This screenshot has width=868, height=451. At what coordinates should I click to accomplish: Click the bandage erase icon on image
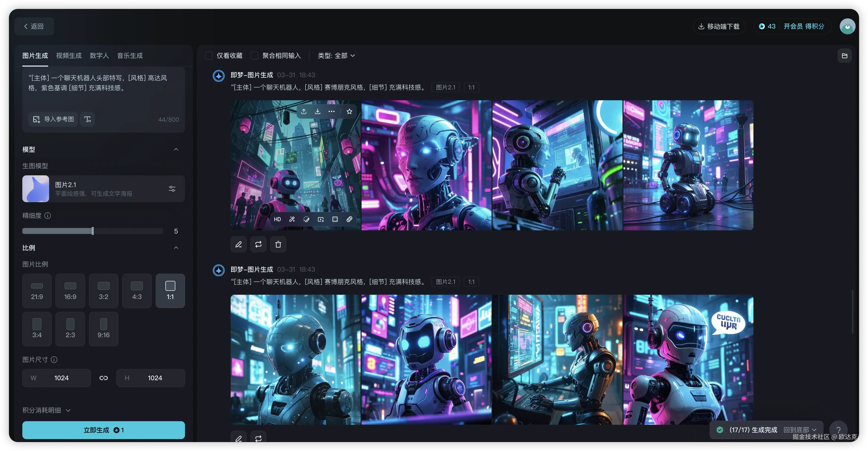(349, 219)
